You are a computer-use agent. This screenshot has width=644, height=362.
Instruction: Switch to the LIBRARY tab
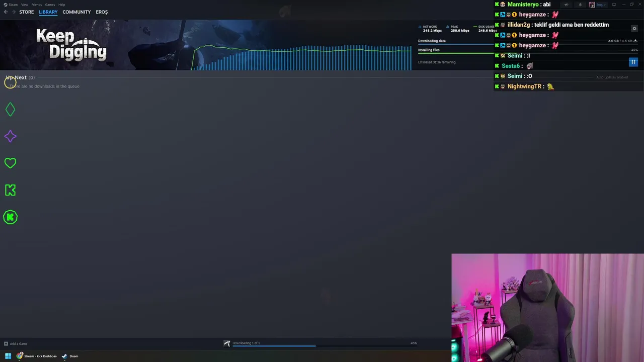[x=48, y=12]
